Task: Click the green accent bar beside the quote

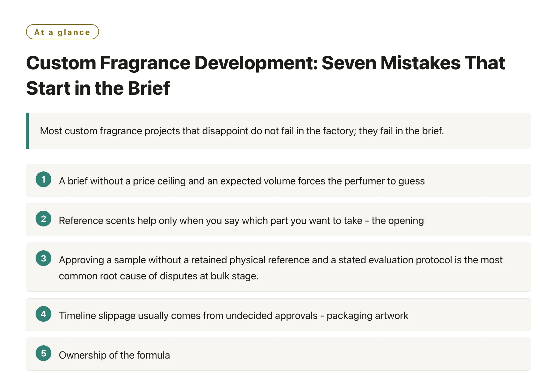Action: [x=27, y=131]
